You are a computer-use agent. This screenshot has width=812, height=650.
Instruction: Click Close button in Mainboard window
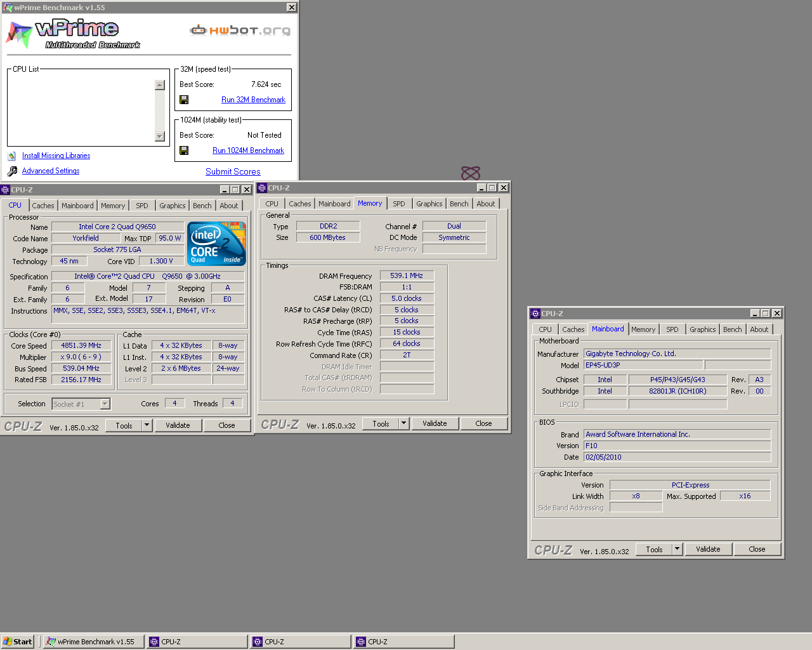click(757, 549)
